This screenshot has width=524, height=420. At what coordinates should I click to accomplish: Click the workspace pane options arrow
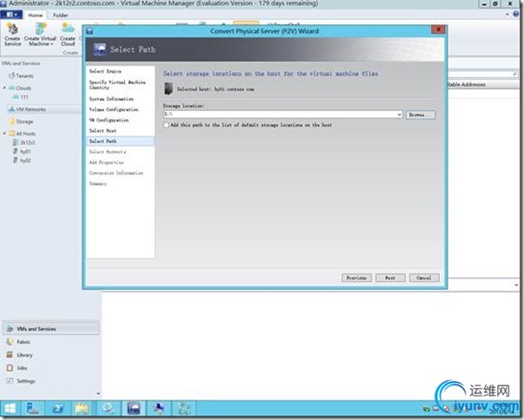click(98, 394)
